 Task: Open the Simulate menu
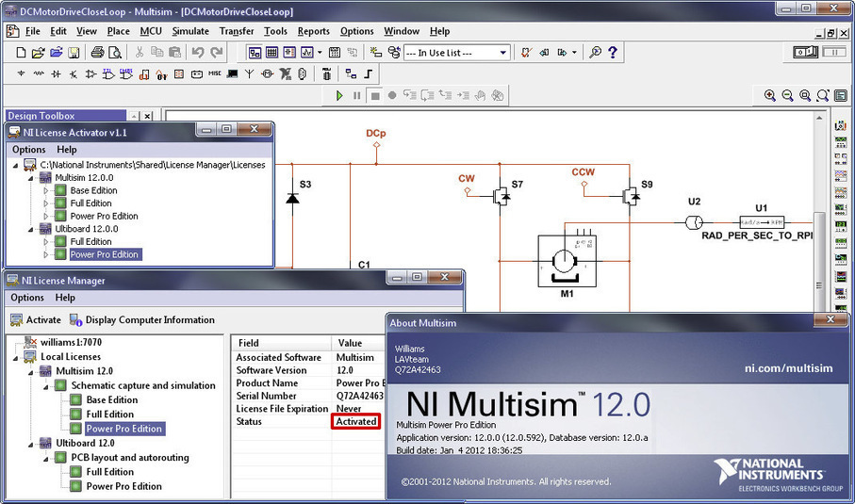190,31
